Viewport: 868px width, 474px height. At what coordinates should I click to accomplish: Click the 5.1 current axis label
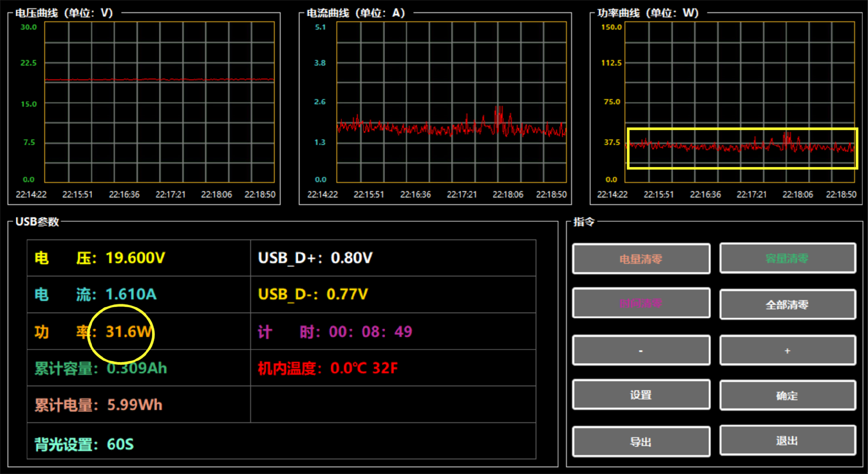point(320,27)
